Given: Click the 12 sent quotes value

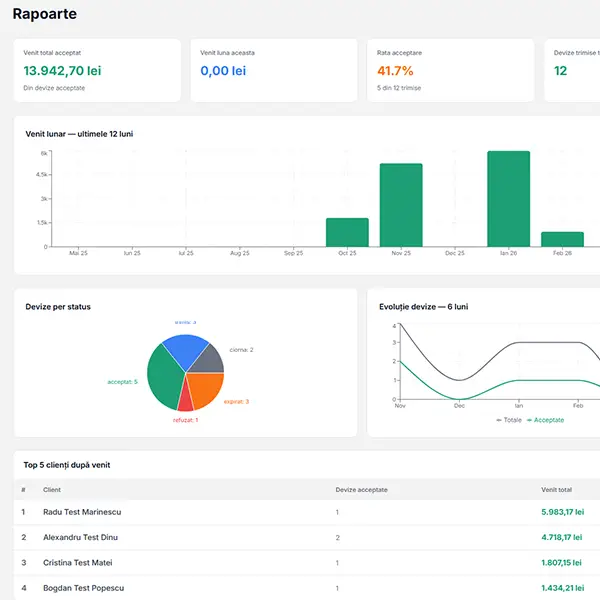Looking at the screenshot, I should click(560, 71).
